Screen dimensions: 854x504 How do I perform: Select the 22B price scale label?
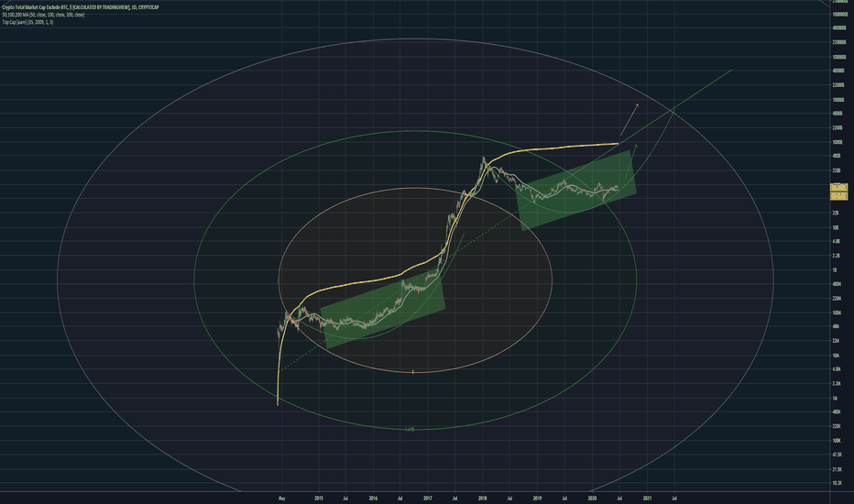(836, 213)
